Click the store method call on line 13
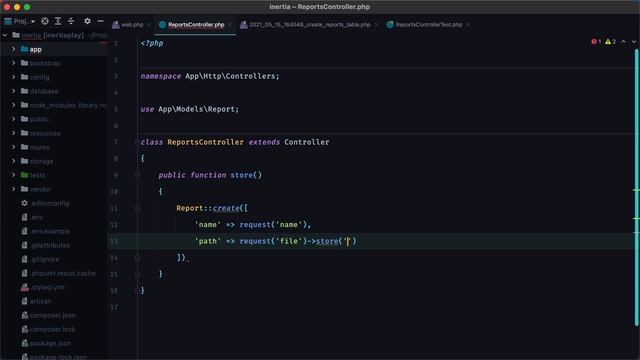Viewport: 640px width, 360px height. pos(327,241)
